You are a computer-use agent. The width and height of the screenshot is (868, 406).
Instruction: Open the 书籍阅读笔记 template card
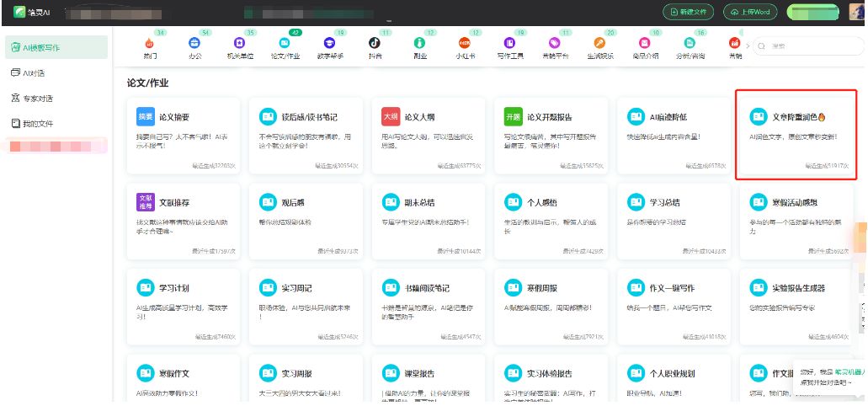point(429,307)
